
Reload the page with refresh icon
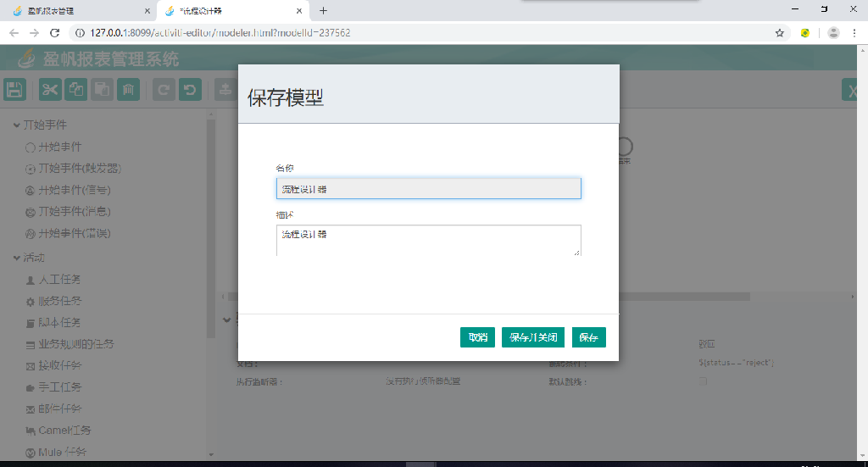[x=55, y=33]
